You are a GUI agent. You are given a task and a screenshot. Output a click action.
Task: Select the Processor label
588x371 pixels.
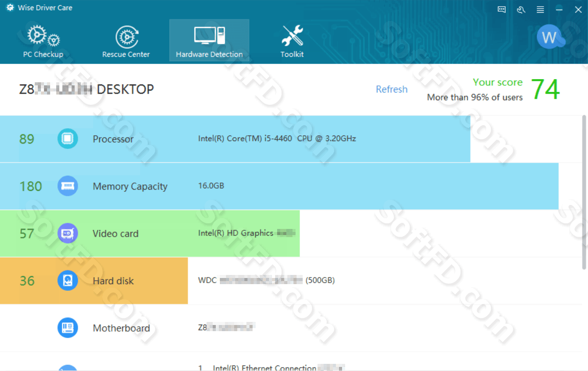[x=113, y=139]
